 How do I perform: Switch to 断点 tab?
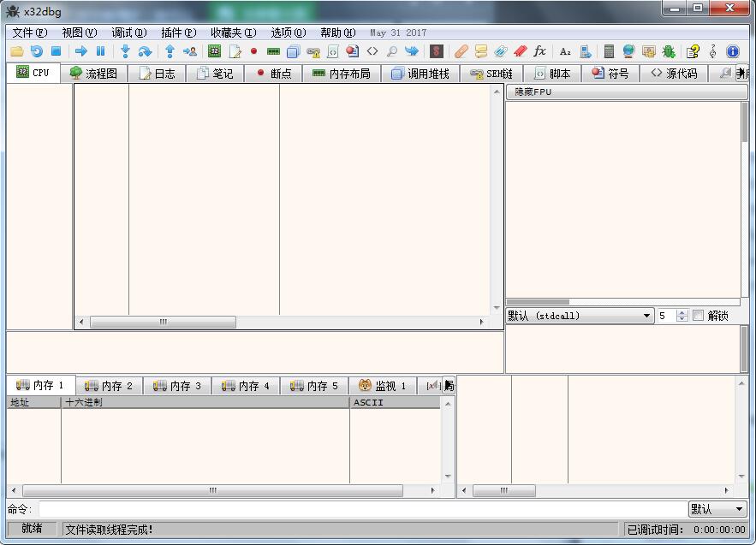tap(274, 74)
